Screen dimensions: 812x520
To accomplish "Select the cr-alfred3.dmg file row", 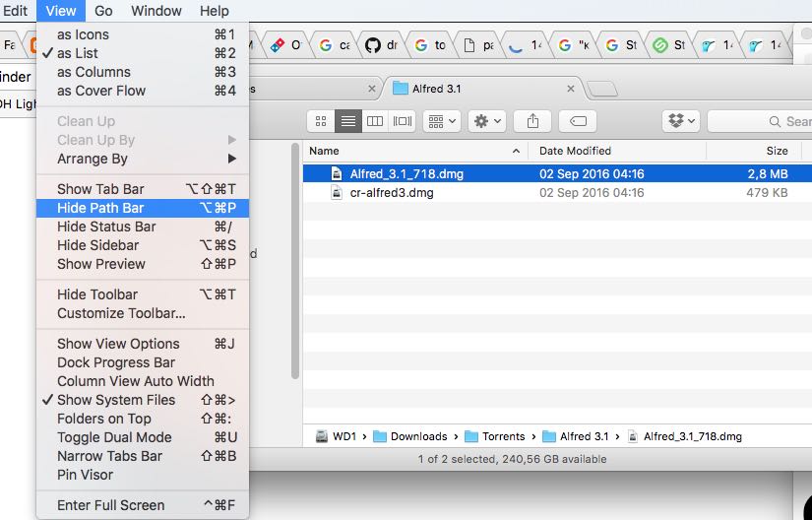I will (557, 193).
